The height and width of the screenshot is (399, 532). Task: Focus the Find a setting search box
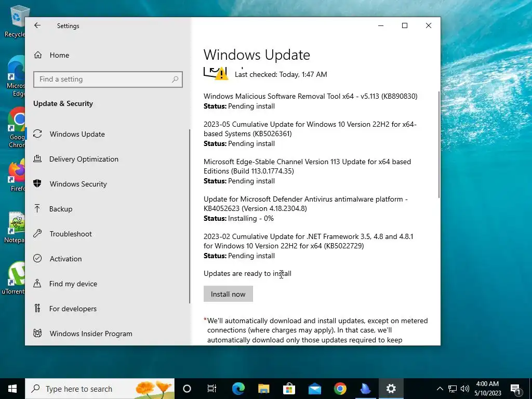click(x=108, y=79)
